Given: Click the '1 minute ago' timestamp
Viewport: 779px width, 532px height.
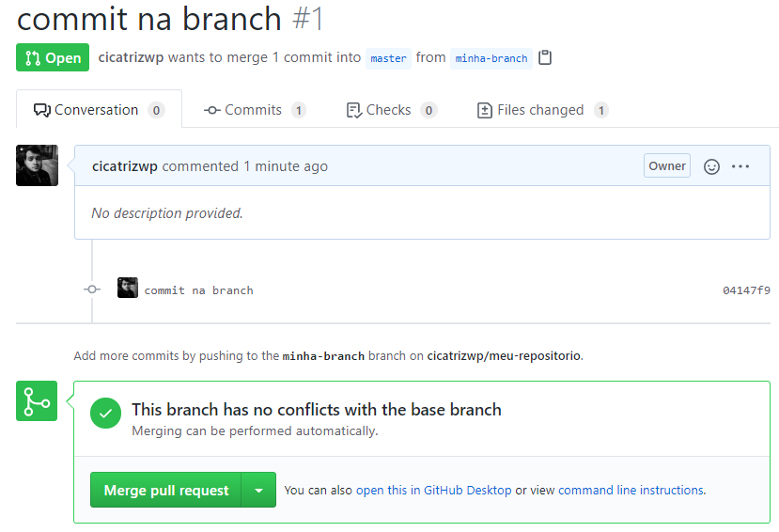Looking at the screenshot, I should pos(286,166).
